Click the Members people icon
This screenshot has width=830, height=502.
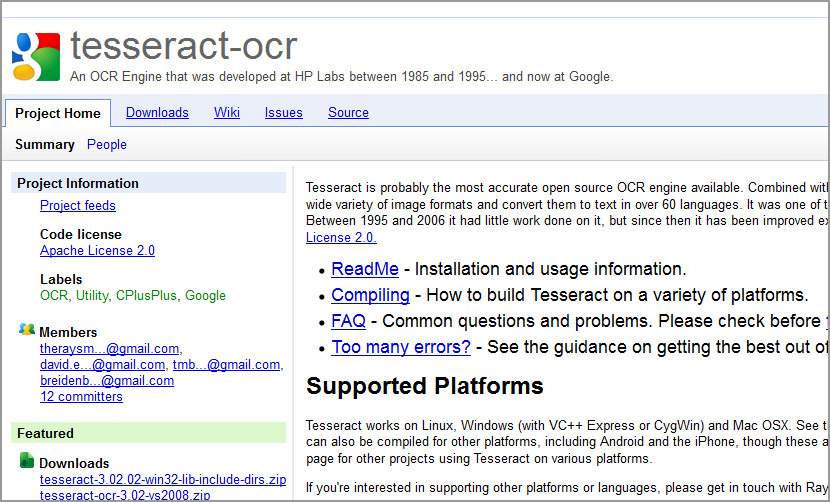pyautogui.click(x=26, y=329)
